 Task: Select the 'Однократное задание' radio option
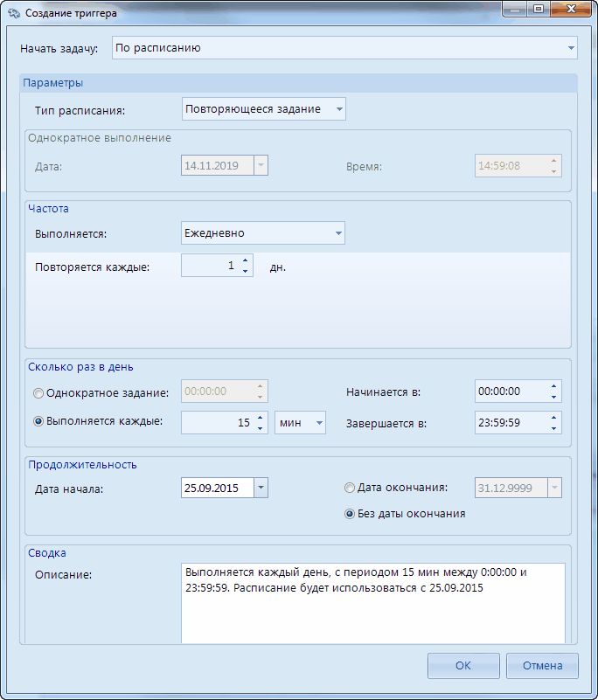(38, 392)
